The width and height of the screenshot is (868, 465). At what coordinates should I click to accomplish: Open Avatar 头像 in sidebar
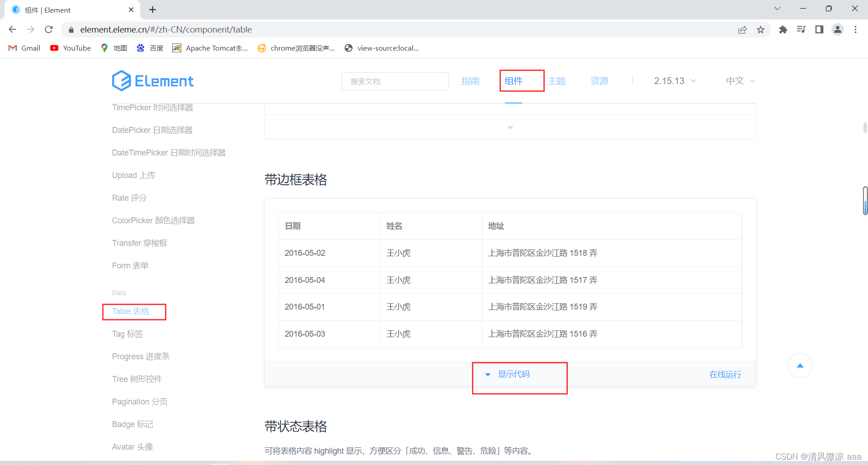click(x=132, y=447)
